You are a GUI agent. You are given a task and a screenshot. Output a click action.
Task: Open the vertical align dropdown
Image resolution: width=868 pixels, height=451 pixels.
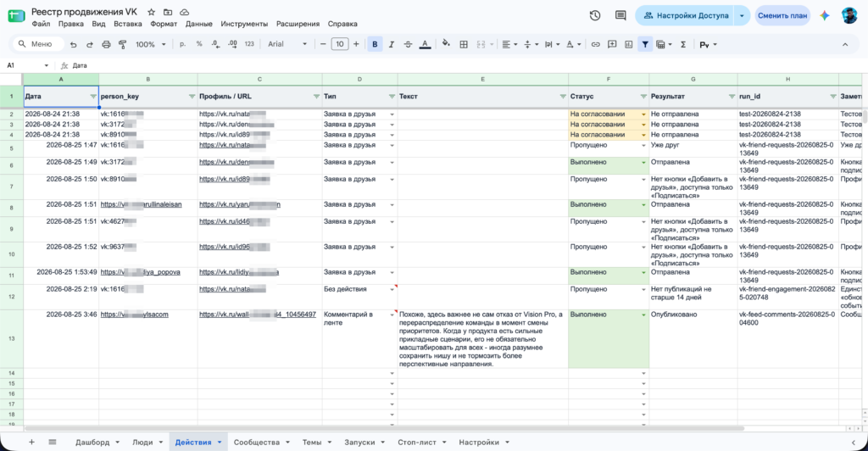pos(531,44)
